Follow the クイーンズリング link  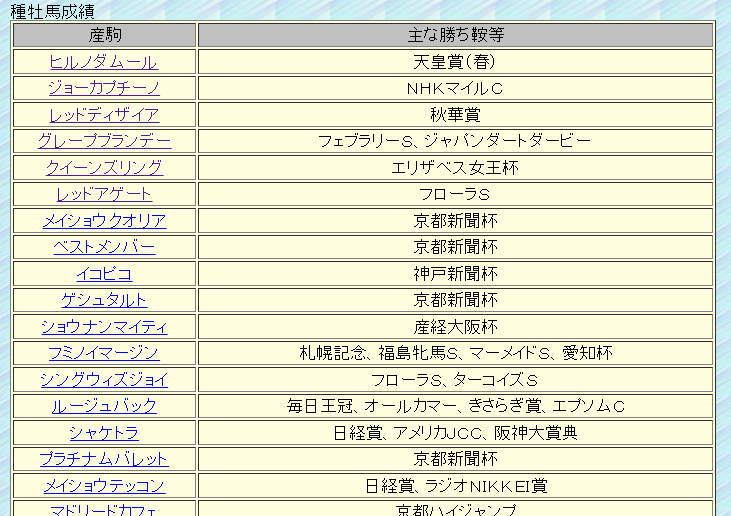[x=104, y=168]
